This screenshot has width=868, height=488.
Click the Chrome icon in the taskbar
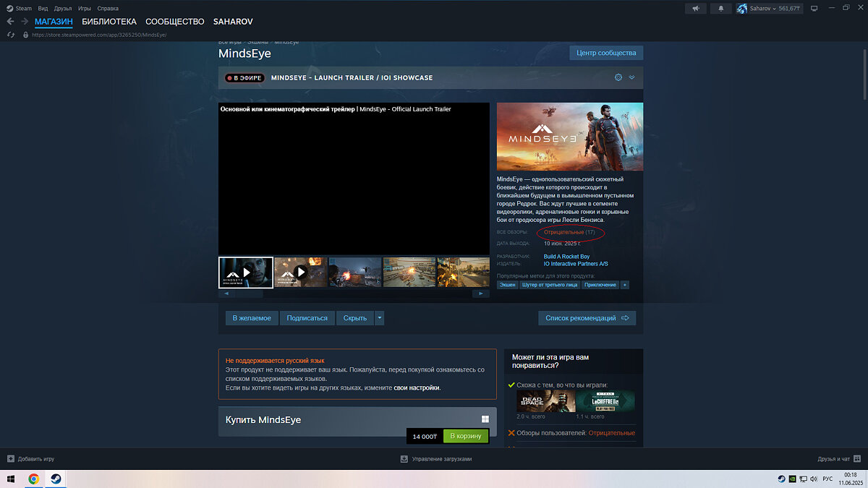33,479
